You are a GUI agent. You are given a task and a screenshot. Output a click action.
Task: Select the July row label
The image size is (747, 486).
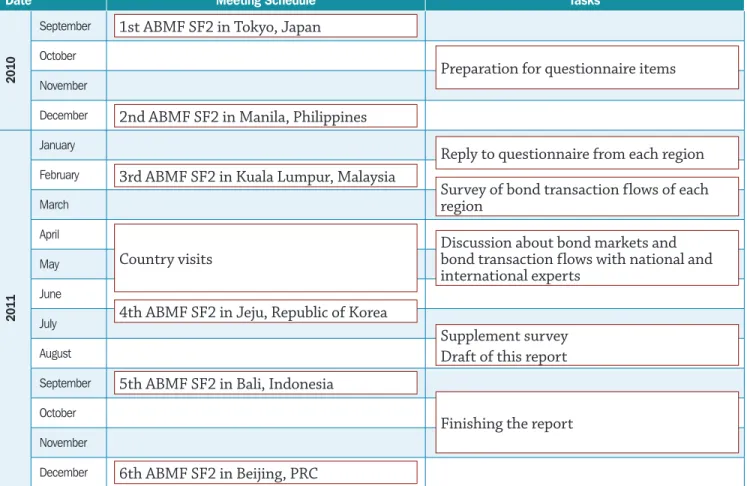pyautogui.click(x=48, y=324)
